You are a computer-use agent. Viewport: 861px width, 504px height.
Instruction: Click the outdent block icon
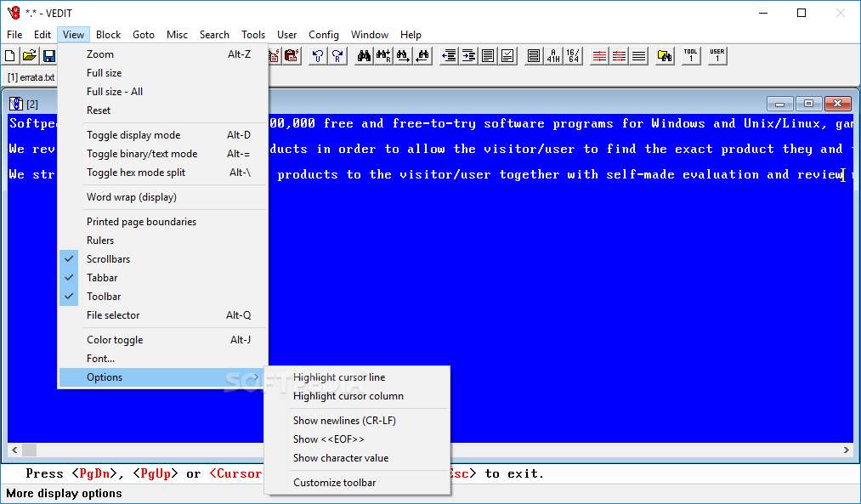pos(449,55)
